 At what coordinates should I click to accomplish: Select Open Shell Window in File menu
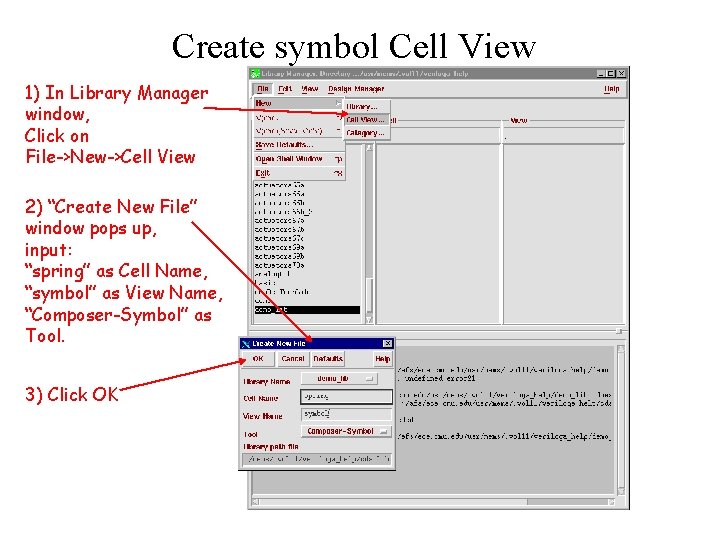click(x=298, y=159)
